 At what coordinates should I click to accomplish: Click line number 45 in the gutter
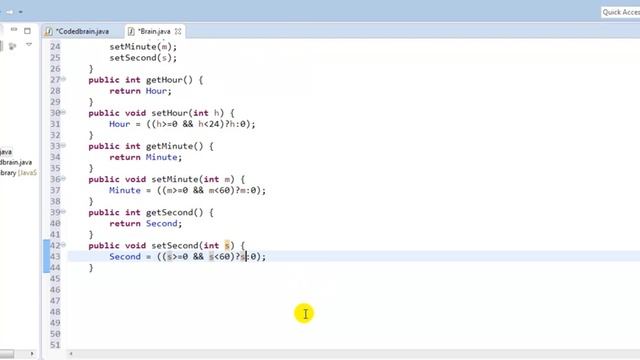click(55, 278)
